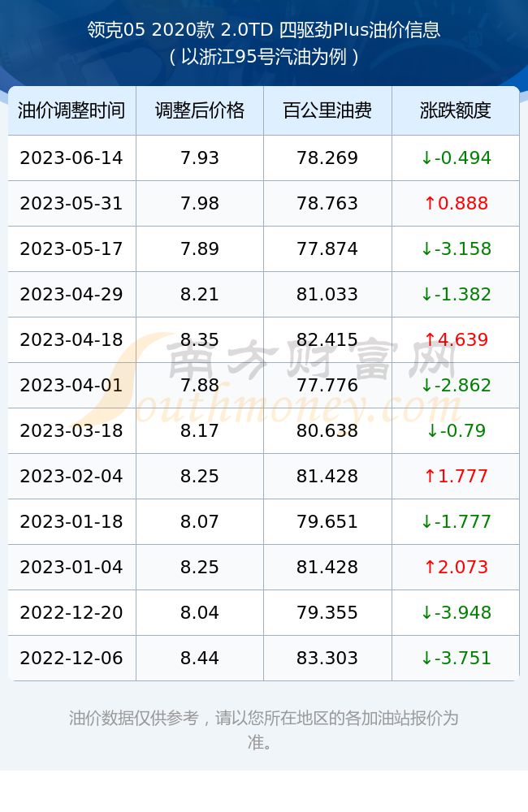Click the red up arrow 1.777 value
528x812 pixels.
[x=456, y=476]
